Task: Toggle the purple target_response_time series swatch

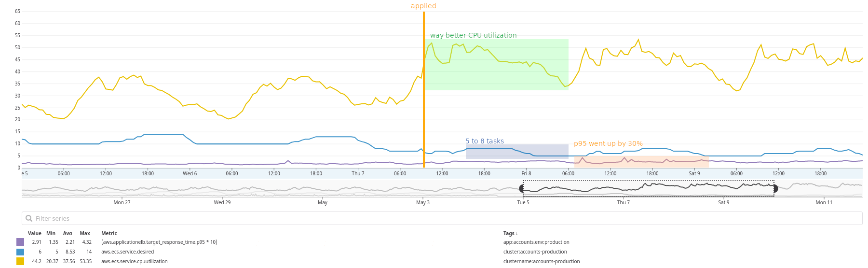Action: pos(20,242)
